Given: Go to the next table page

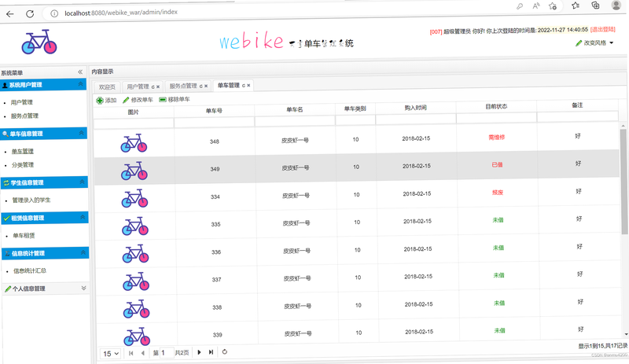Looking at the screenshot, I should [199, 352].
